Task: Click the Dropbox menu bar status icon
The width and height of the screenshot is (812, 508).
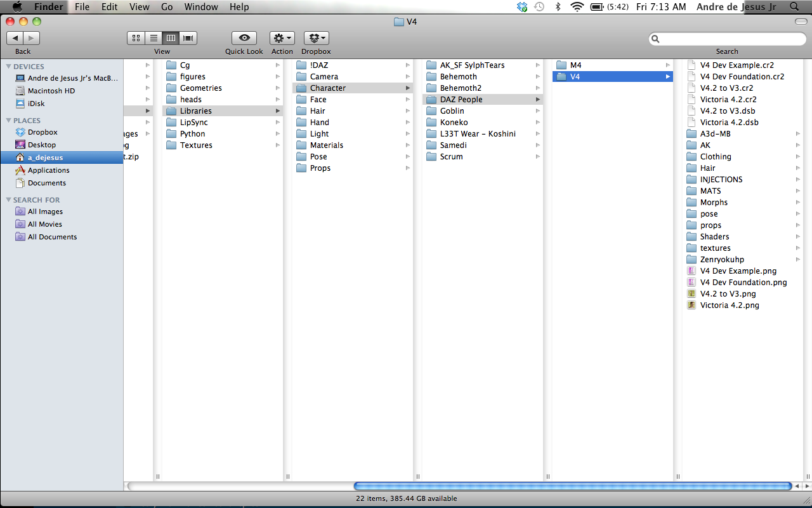Action: [x=522, y=7]
